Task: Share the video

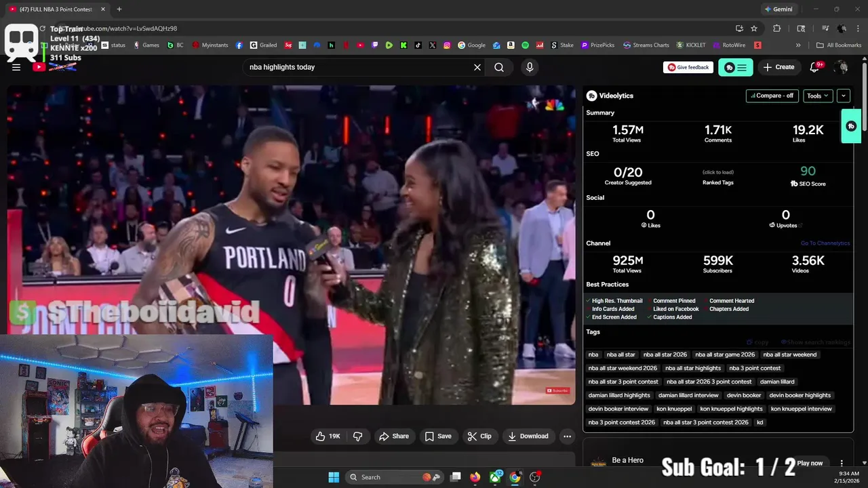Action: pos(394,436)
